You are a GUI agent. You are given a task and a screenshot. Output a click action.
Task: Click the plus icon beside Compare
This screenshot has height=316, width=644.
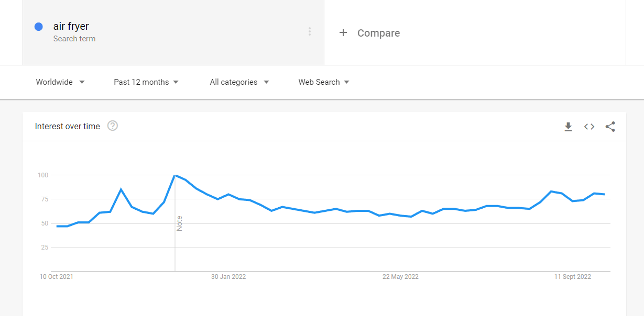pos(343,32)
